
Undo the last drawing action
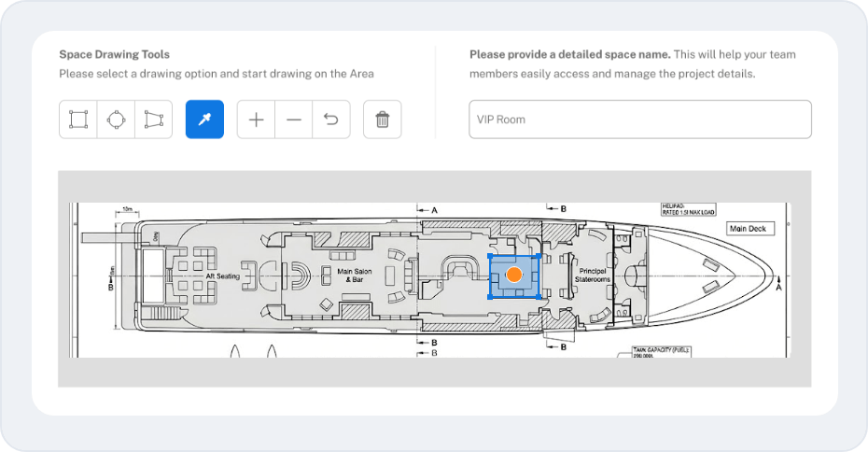[x=331, y=120]
